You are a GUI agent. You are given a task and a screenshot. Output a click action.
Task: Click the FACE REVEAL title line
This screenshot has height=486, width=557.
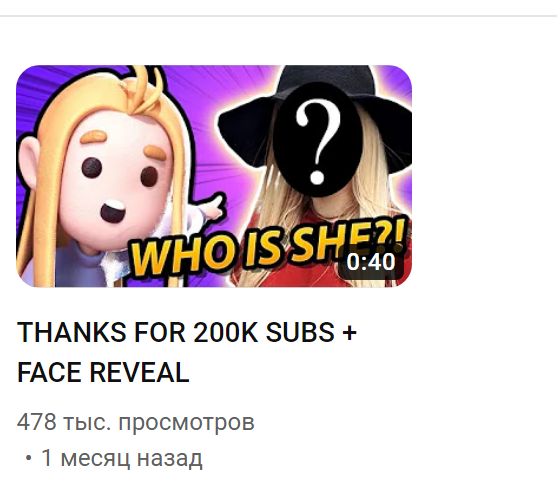(x=103, y=373)
